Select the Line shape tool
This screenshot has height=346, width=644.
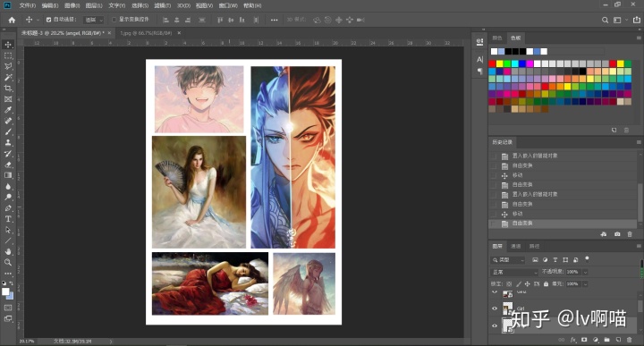coord(8,241)
